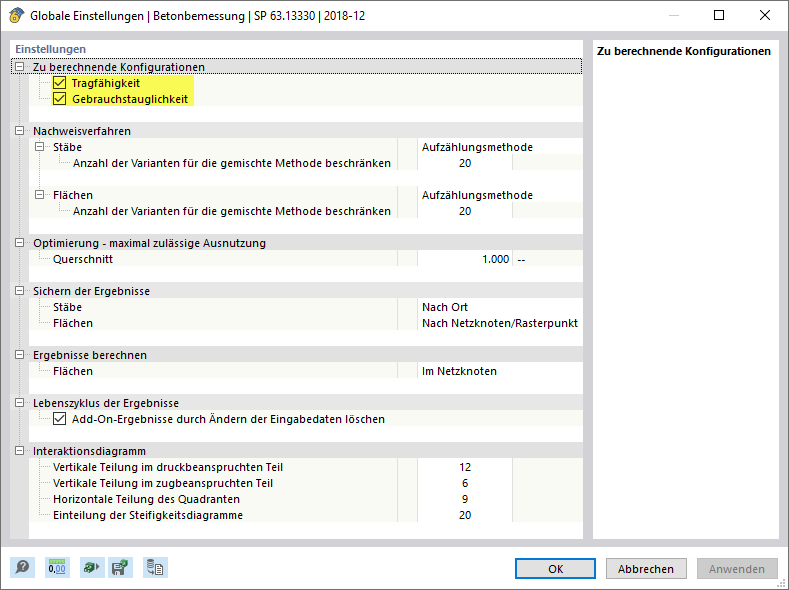Collapse the Flächen subgroup under Nachweisverfahren

point(39,194)
